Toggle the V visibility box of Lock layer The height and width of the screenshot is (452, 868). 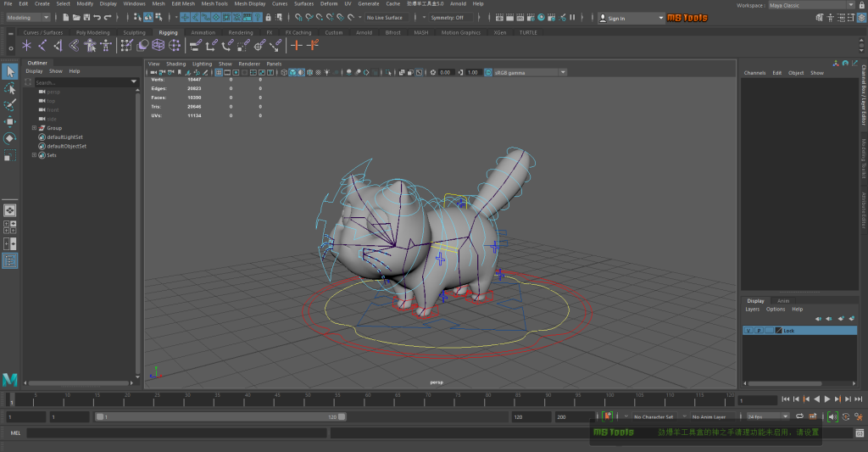[x=748, y=331]
